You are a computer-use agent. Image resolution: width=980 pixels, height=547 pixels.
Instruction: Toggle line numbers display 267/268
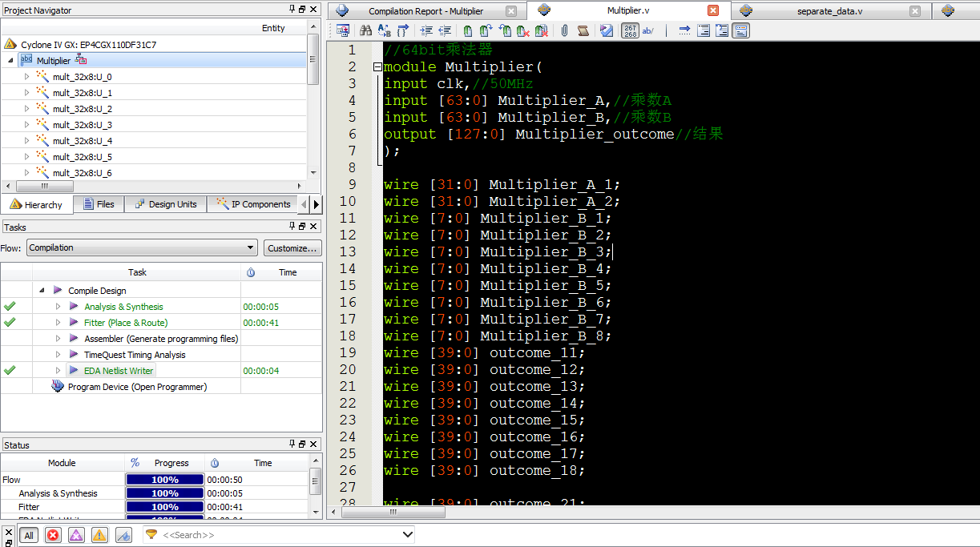(x=630, y=30)
